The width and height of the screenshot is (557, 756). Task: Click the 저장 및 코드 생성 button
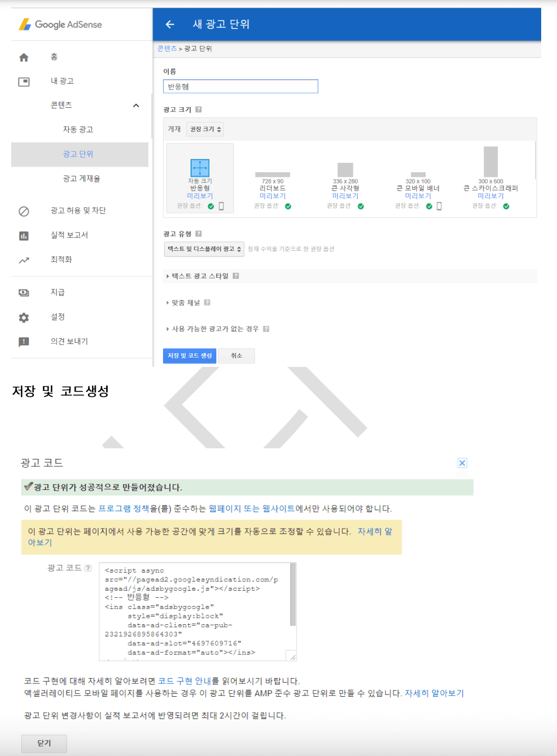pyautogui.click(x=189, y=356)
